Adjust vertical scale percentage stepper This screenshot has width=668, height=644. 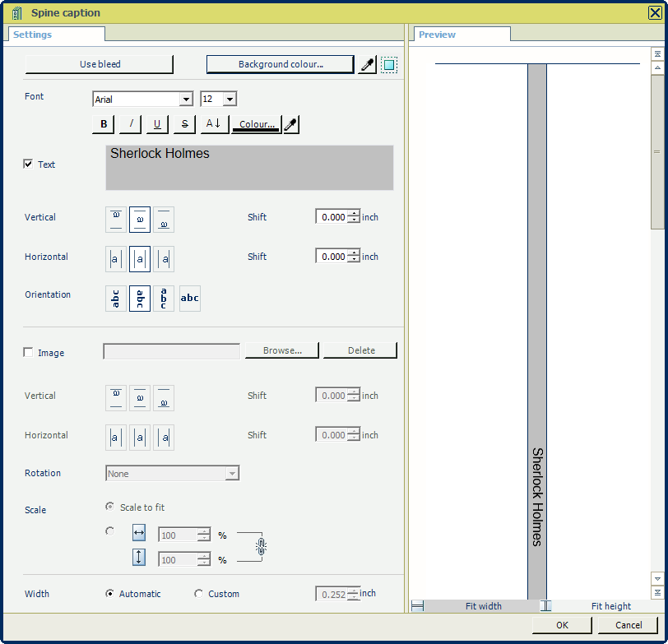tap(204, 559)
